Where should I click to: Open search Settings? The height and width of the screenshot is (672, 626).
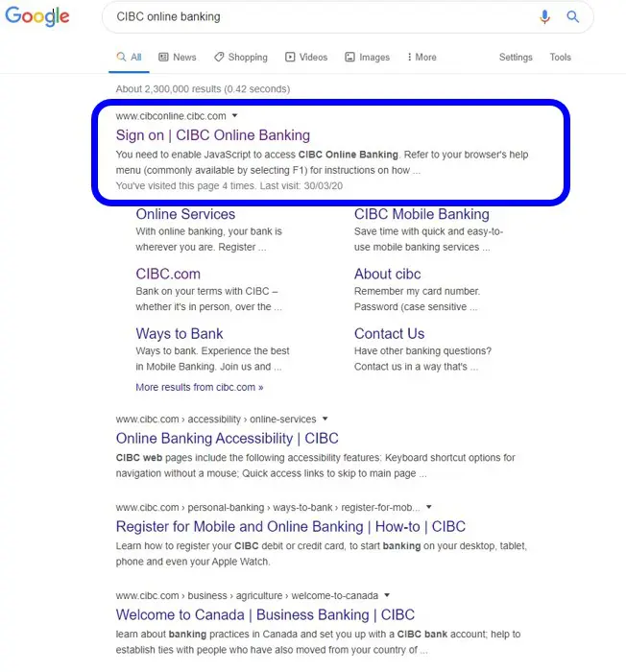pos(516,57)
